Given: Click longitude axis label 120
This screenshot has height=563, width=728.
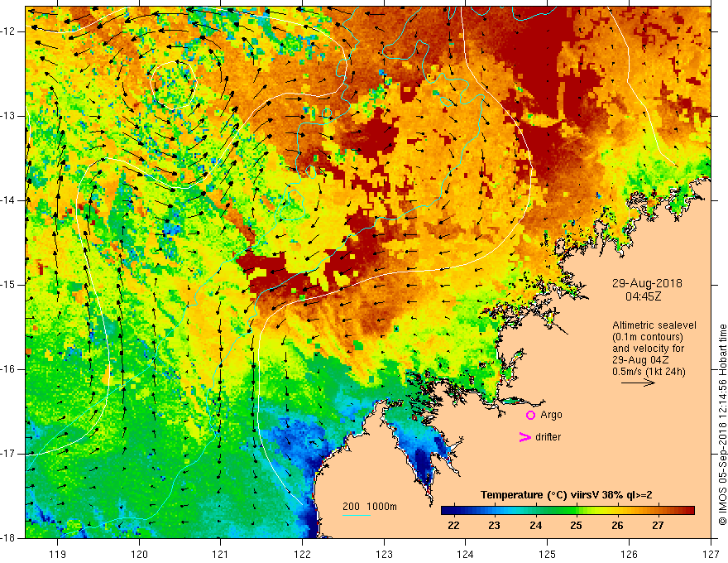Looking at the screenshot, I should [139, 554].
